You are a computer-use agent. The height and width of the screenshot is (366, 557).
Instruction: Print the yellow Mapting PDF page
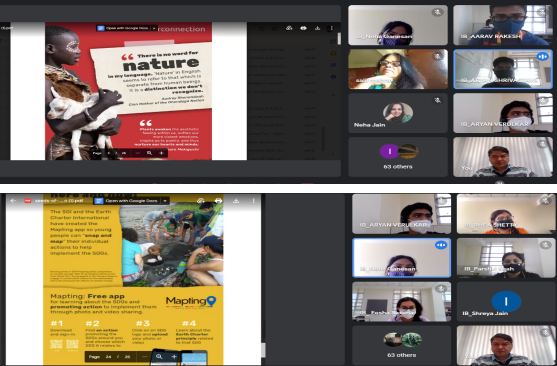tap(218, 201)
